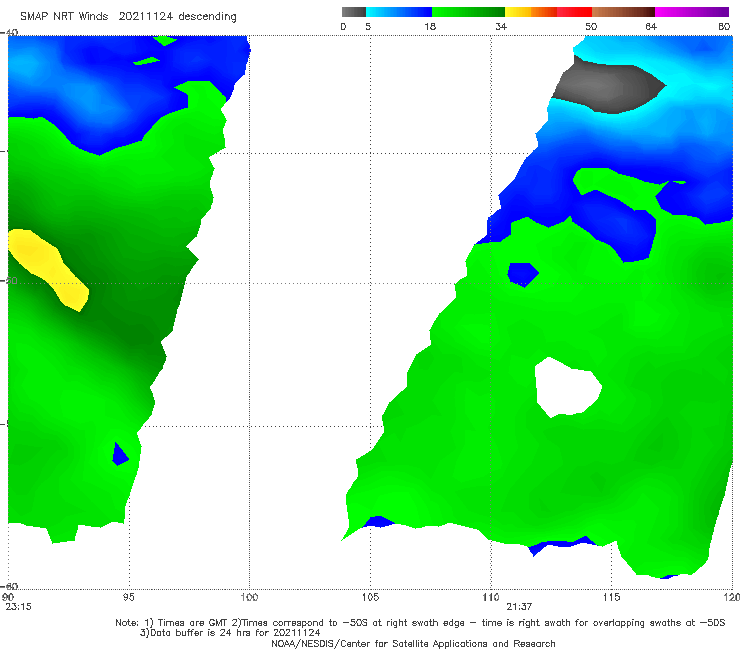Click the legend label "5"
This screenshot has width=740, height=650.
point(368,26)
